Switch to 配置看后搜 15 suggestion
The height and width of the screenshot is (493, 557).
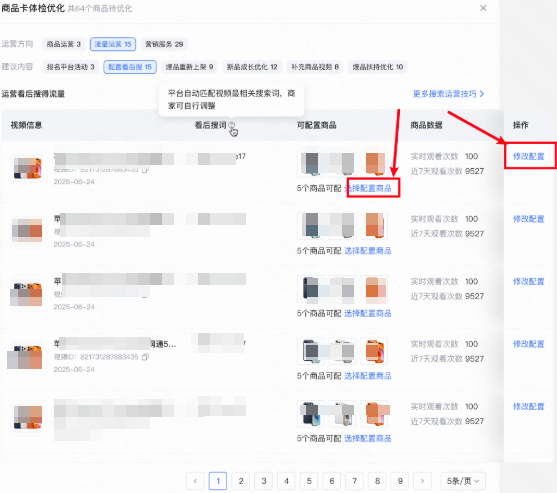coord(130,67)
